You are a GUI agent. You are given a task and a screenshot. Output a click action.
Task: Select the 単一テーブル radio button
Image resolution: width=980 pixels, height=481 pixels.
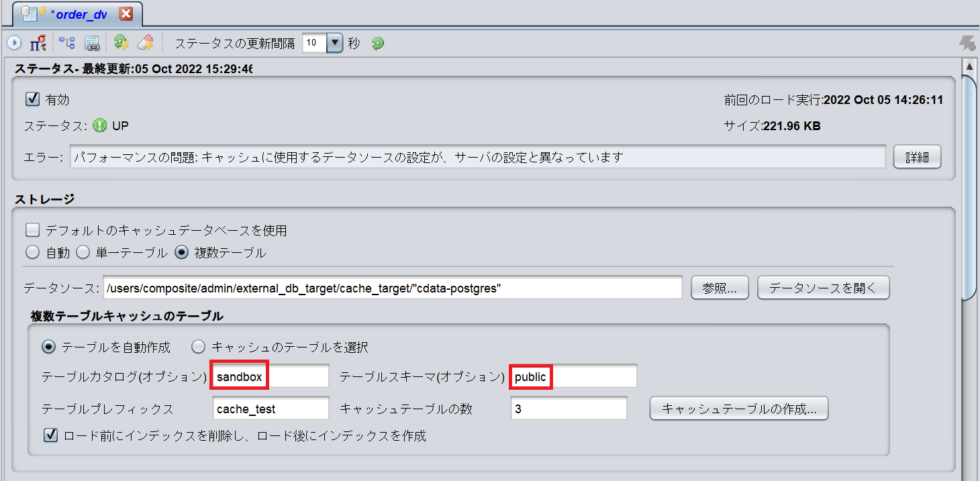tap(83, 252)
